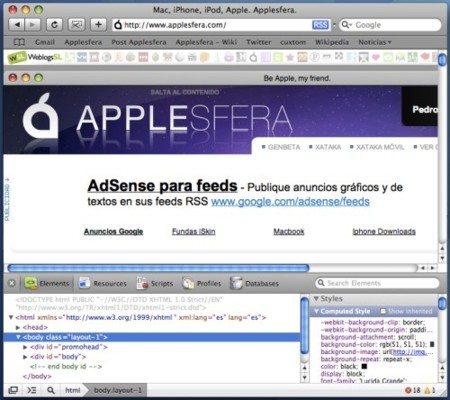Open the Applesfera bookmark
Image resolution: width=450 pixels, height=400 pixels.
pos(83,42)
